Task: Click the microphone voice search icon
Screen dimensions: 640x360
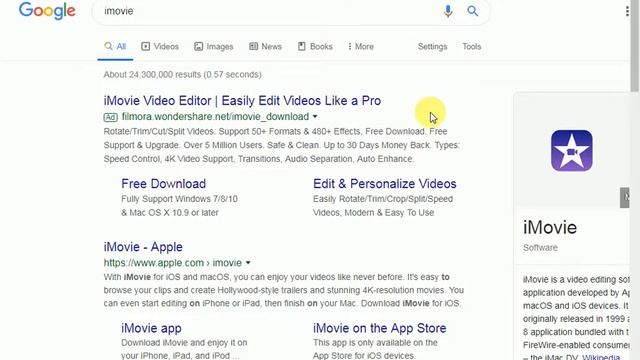Action: pos(448,11)
